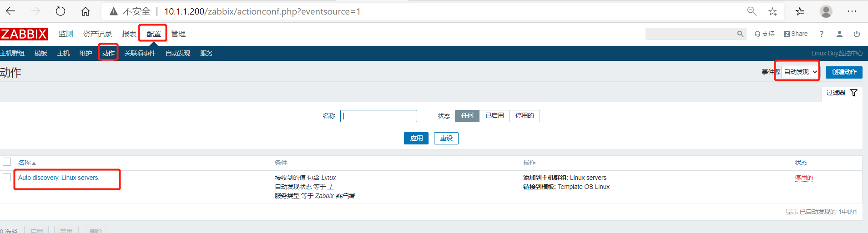Open Auto discovery. Linux servers link
The height and width of the screenshot is (233, 868).
[59, 178]
